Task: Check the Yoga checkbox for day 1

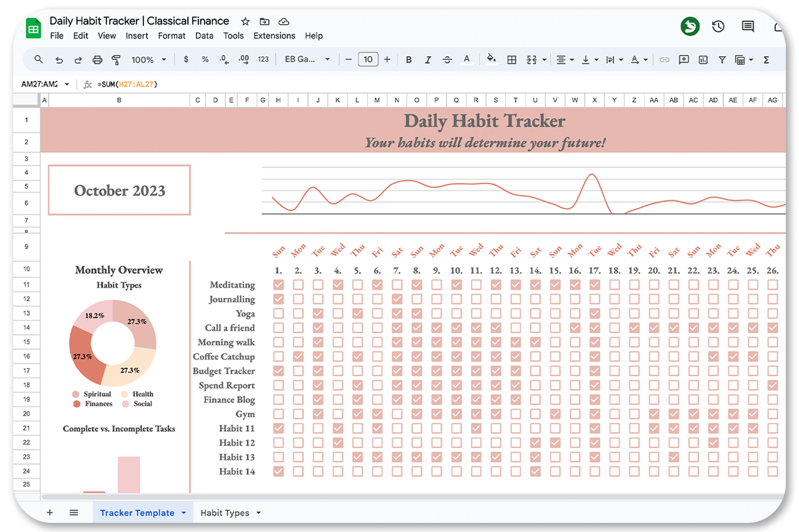Action: pyautogui.click(x=279, y=313)
